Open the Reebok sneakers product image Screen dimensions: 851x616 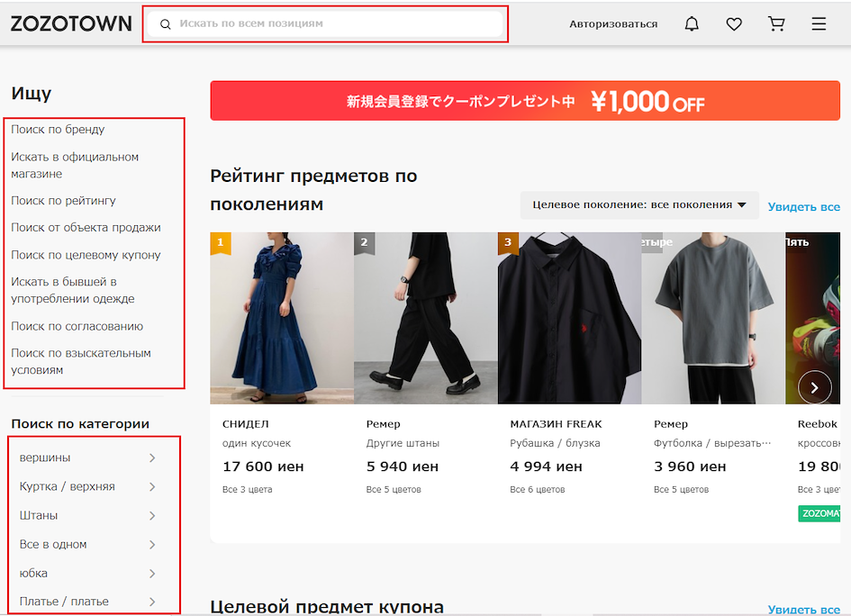click(813, 318)
